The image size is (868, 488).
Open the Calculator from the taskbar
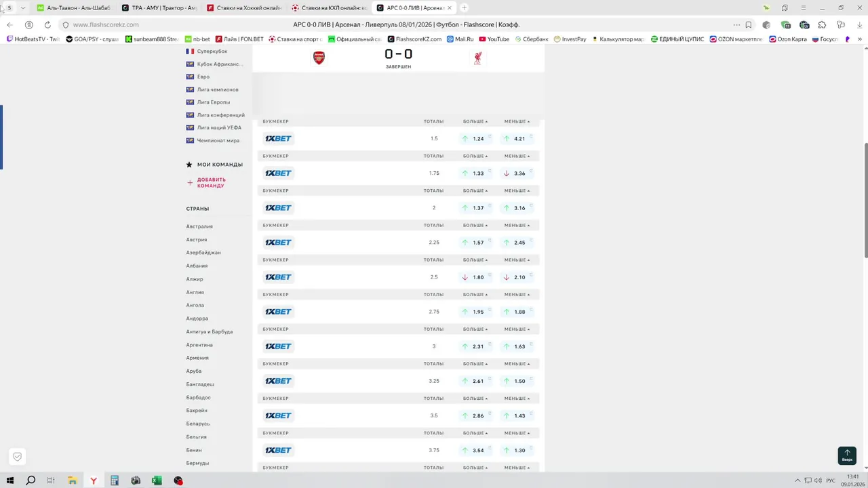coord(115,481)
